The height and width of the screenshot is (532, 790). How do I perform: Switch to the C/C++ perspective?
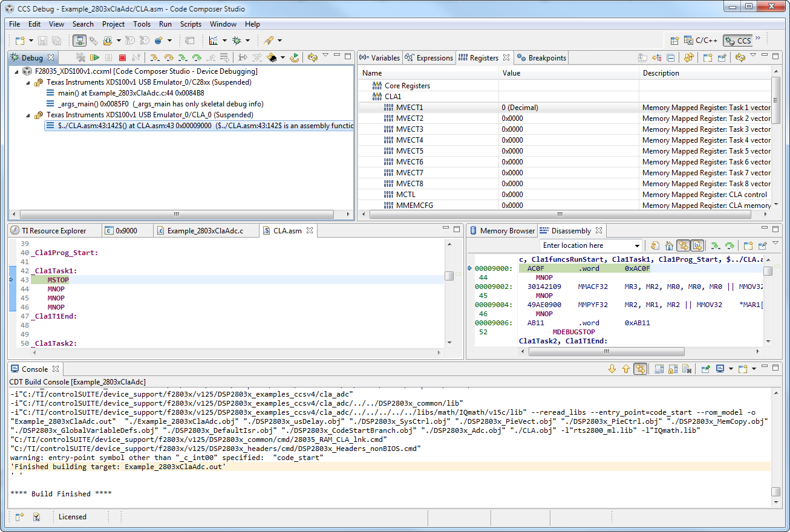pos(700,41)
